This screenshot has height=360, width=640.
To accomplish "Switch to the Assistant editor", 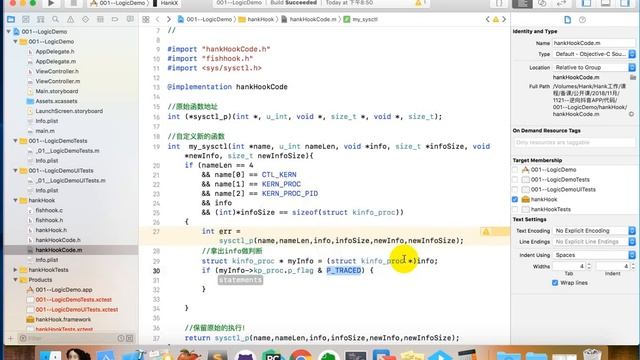I will tap(542, 3).
